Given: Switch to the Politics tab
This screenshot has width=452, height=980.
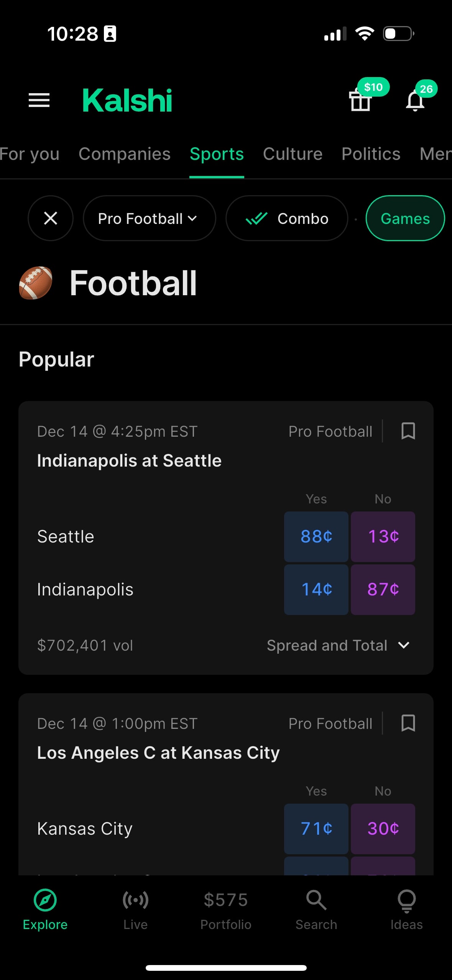Looking at the screenshot, I should (371, 154).
